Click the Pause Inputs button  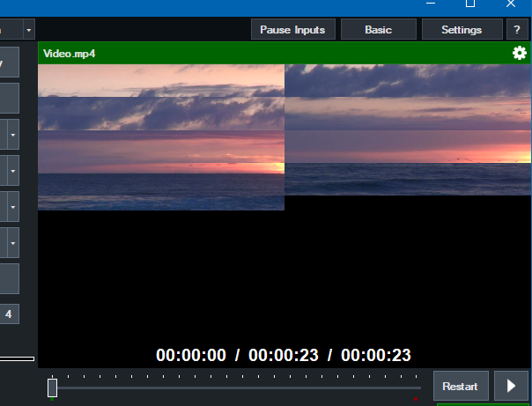pos(292,30)
